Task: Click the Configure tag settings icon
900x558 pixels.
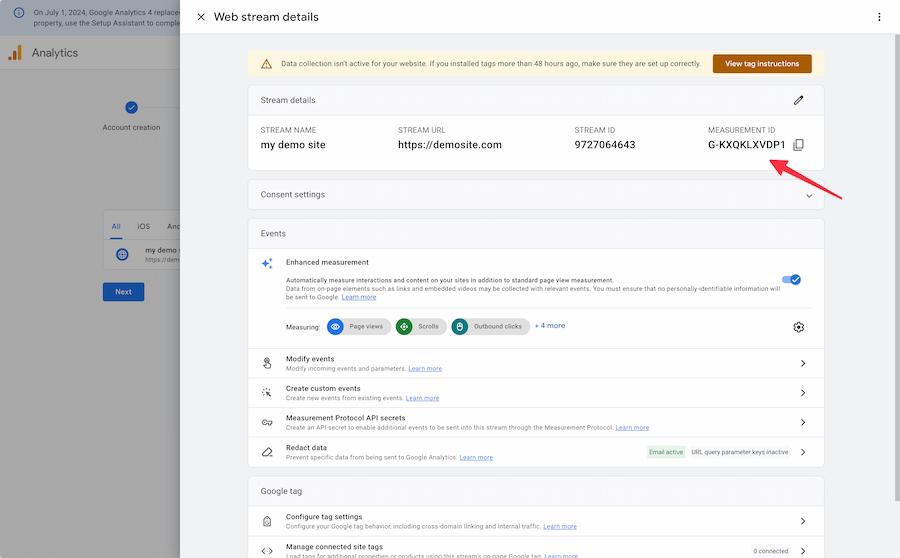Action: [267, 521]
